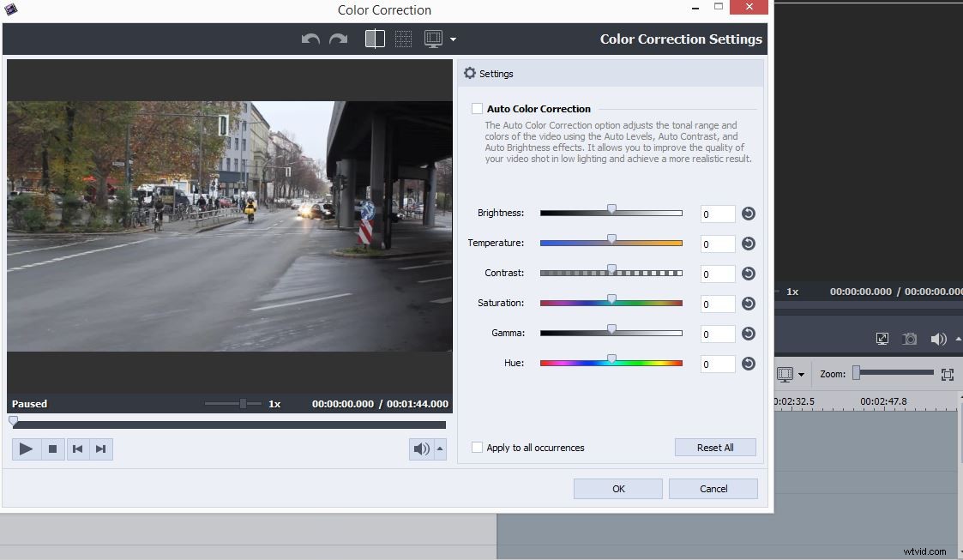963x560 pixels.
Task: Click the Settings gear icon above Auto Color Correction
Action: tap(469, 73)
